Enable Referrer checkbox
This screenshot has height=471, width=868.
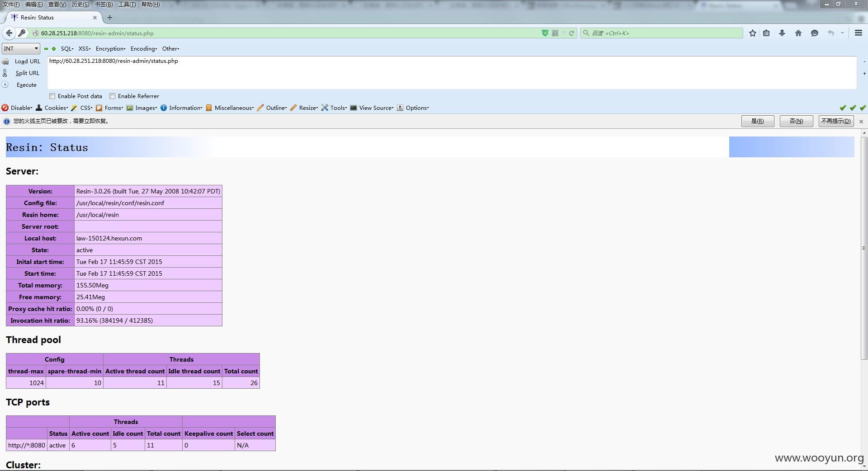112,96
